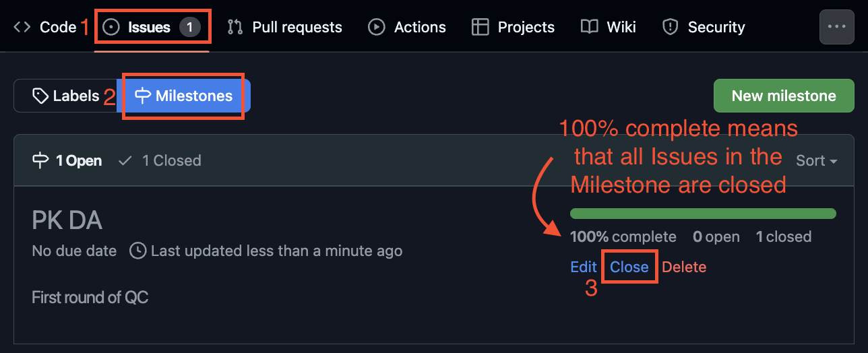Click the Code brackets icon
Screen dimensions: 868x353
tap(22, 27)
